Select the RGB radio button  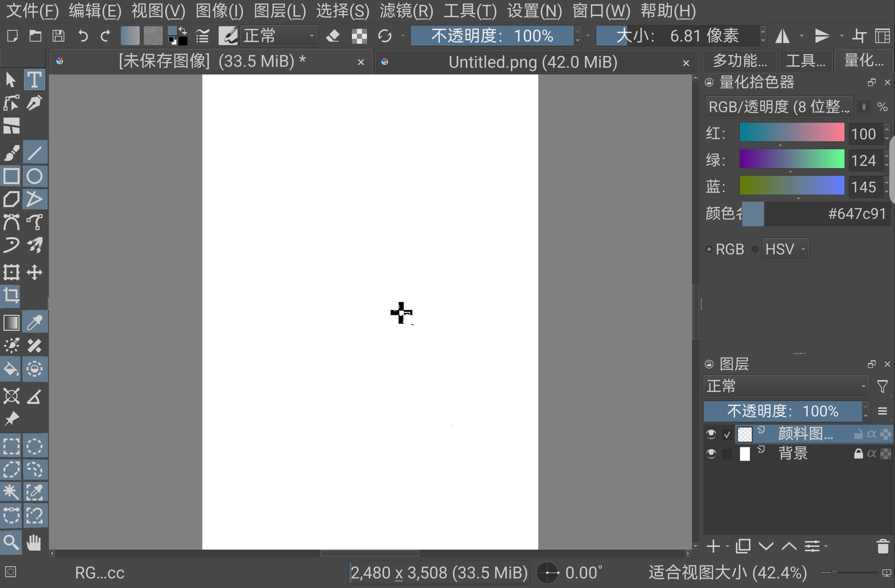coord(709,249)
